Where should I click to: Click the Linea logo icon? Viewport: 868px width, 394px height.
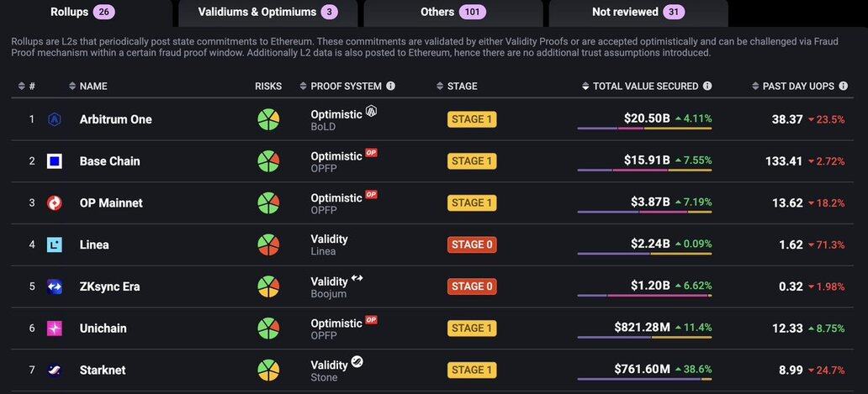pos(55,244)
